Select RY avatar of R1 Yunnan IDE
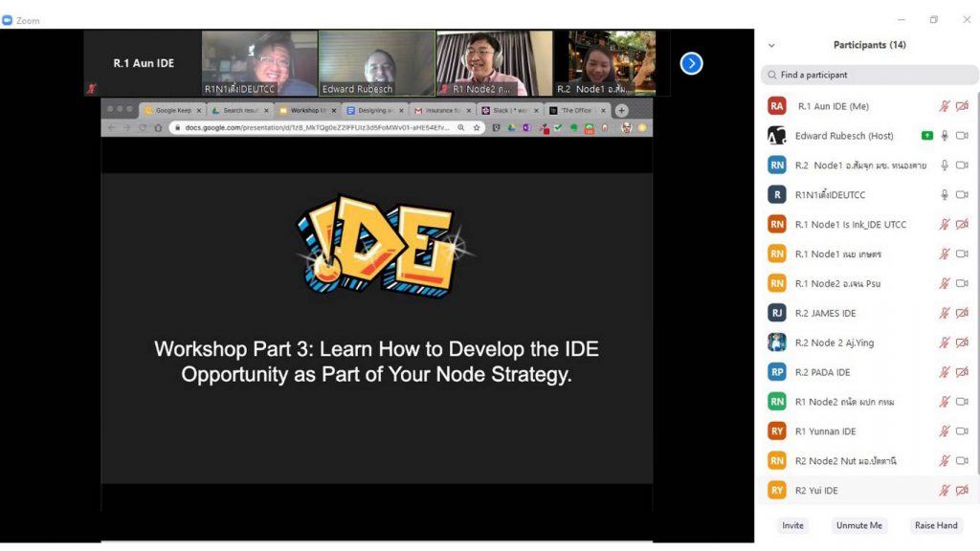This screenshot has width=980, height=551. [x=777, y=431]
